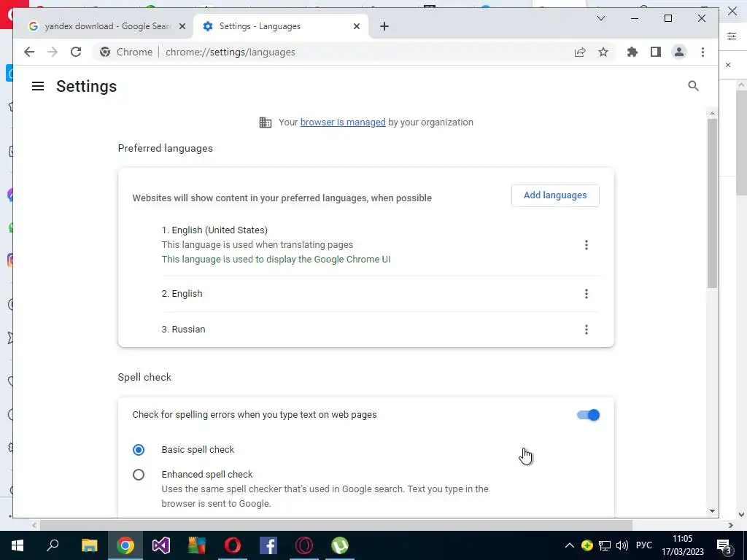This screenshot has height=560, width=747.
Task: Search settings with the magnifier icon
Action: tap(693, 86)
